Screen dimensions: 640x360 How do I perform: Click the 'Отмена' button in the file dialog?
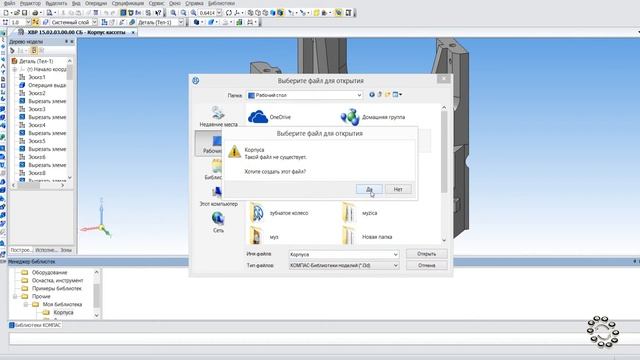(427, 265)
